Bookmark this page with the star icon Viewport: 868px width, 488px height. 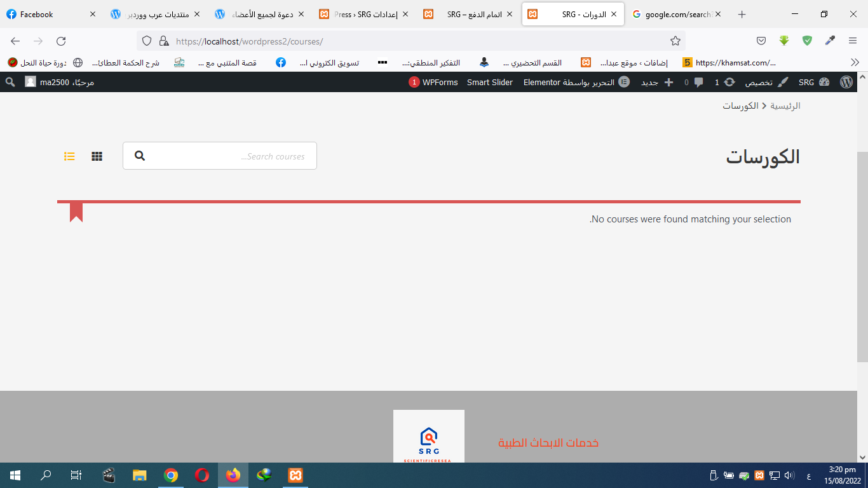tap(675, 41)
